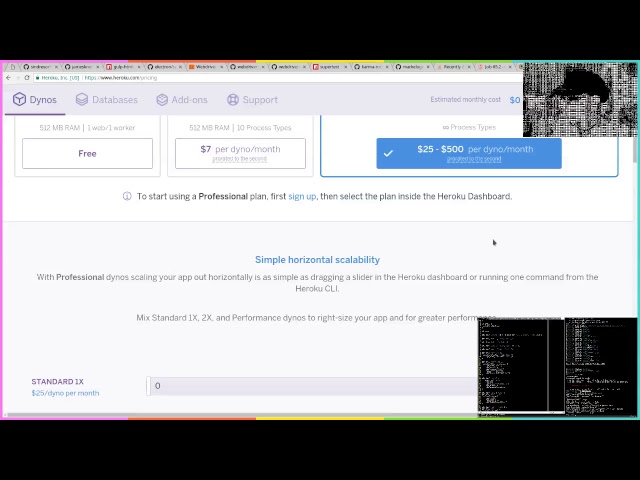
Task: Click the middle of the Standard 1X slider track
Action: 313,386
